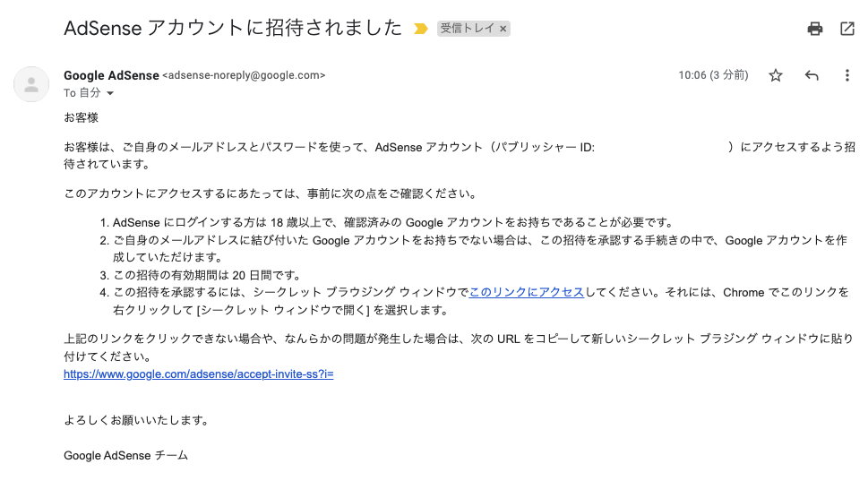Click the adsense-noreply@google.com address

point(245,75)
